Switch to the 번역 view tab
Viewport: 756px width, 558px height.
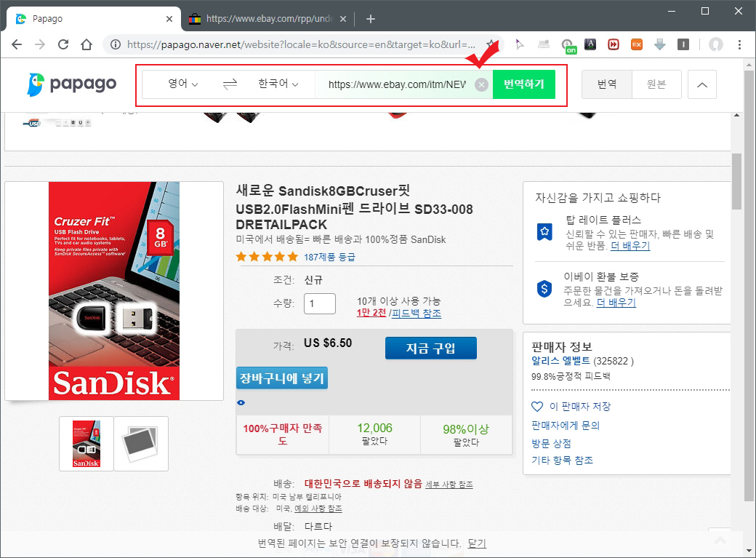pos(606,84)
